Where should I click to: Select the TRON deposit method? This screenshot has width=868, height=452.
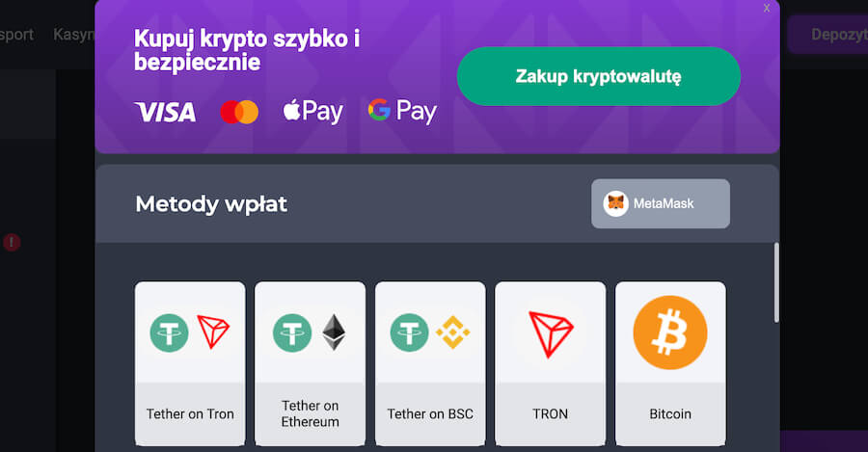(551, 363)
